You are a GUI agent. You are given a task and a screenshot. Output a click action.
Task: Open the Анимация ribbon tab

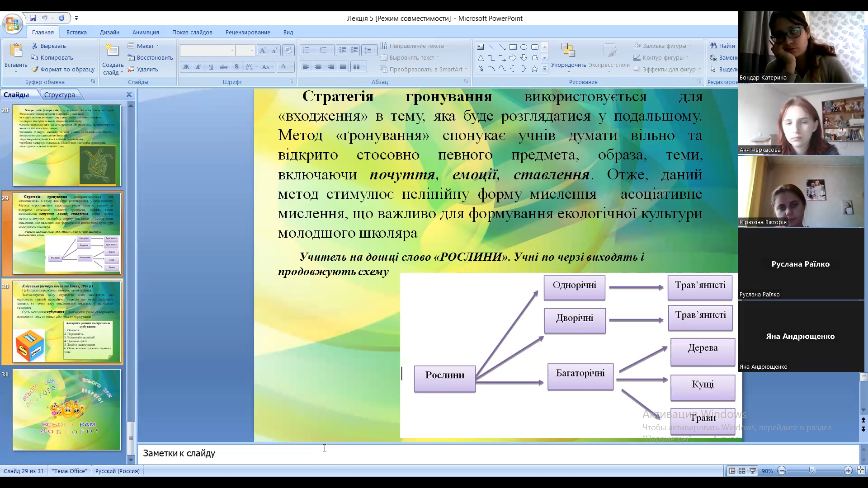[146, 33]
